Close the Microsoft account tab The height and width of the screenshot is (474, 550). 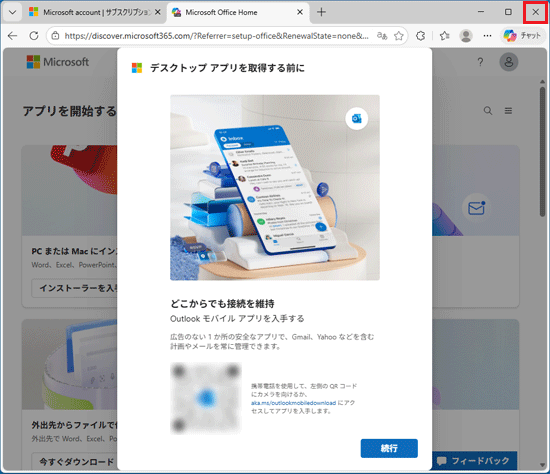pyautogui.click(x=158, y=12)
